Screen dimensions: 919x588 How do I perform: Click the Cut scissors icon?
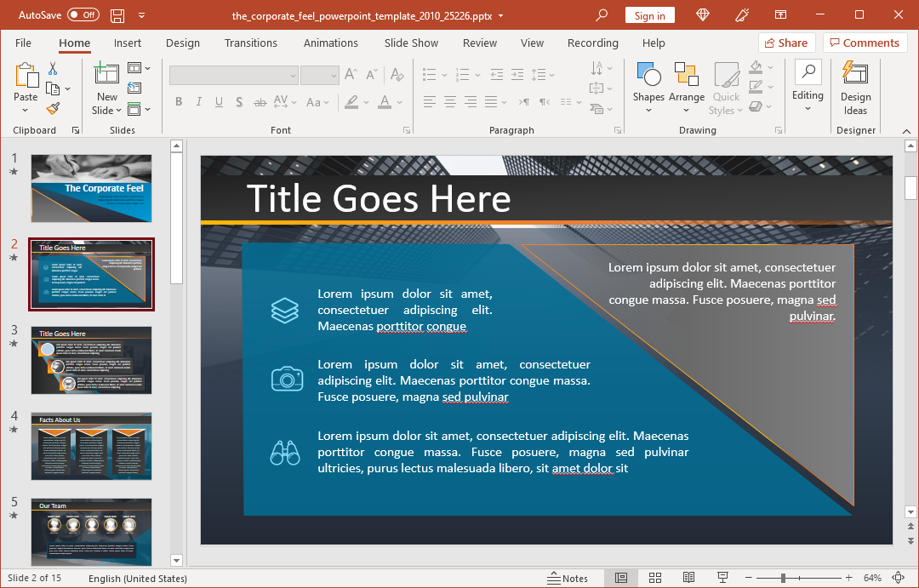[x=53, y=68]
